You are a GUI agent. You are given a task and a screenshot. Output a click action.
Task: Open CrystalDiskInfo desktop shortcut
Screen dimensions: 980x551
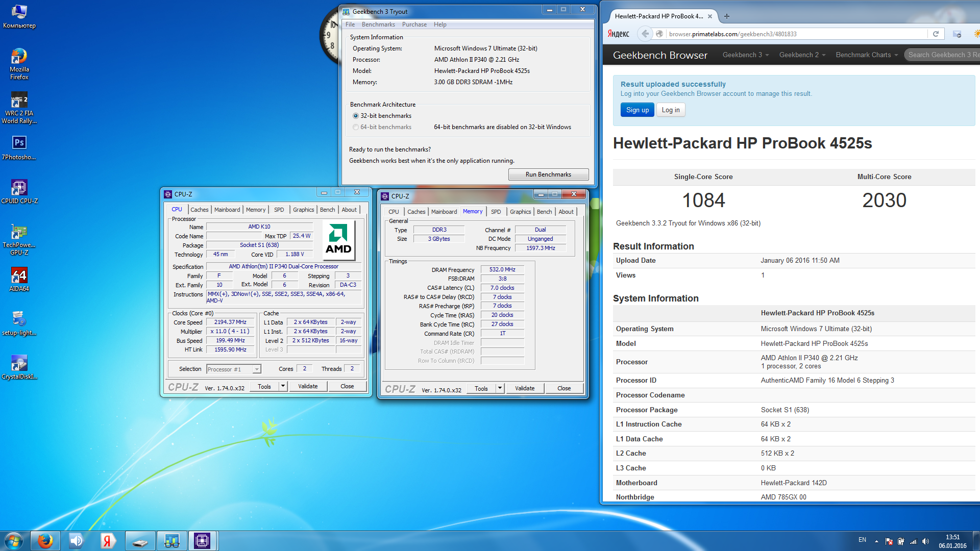19,367
